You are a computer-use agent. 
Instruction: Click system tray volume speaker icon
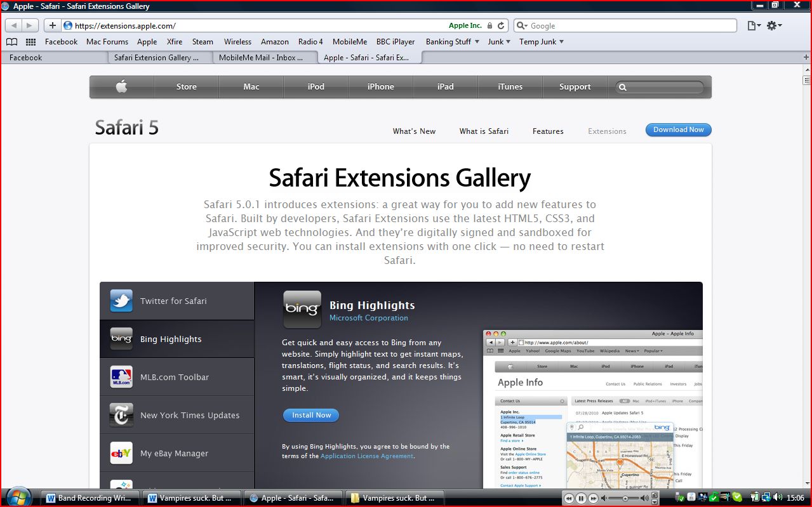click(778, 498)
